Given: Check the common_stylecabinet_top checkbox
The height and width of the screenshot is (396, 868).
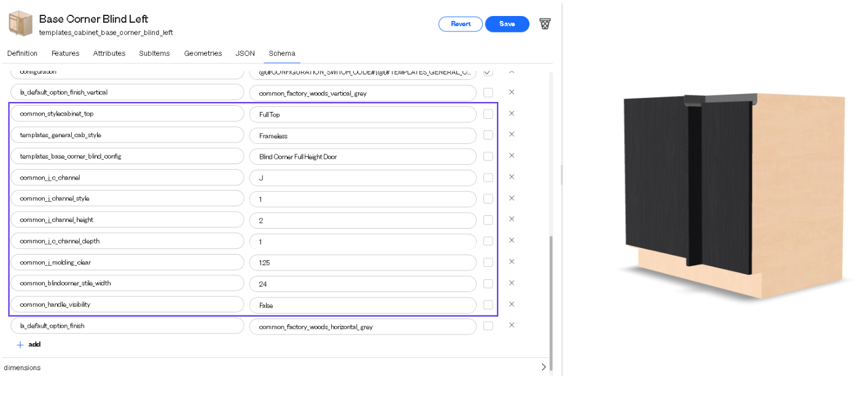Looking at the screenshot, I should click(488, 114).
